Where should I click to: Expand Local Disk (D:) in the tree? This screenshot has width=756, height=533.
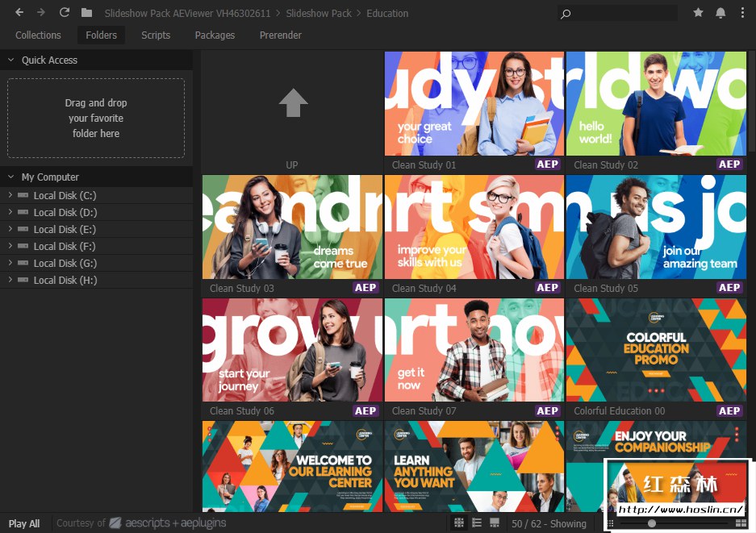(10, 212)
